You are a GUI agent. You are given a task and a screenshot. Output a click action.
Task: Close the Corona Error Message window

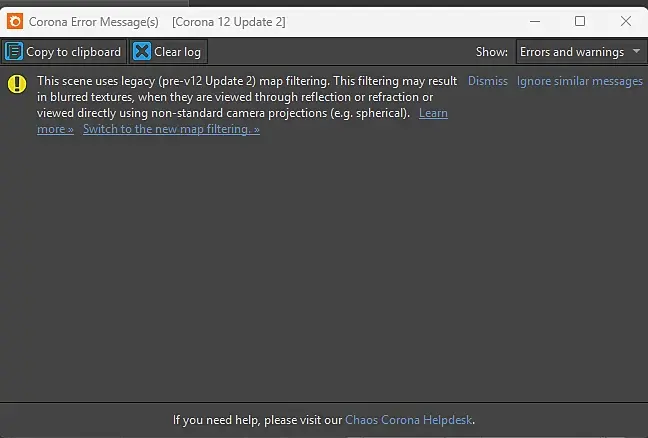click(626, 21)
